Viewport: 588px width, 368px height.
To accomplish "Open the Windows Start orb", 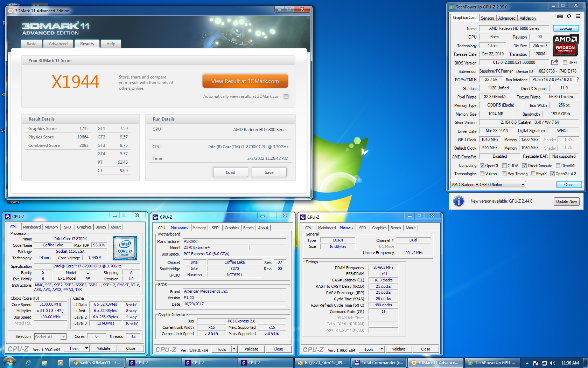I will coord(9,362).
